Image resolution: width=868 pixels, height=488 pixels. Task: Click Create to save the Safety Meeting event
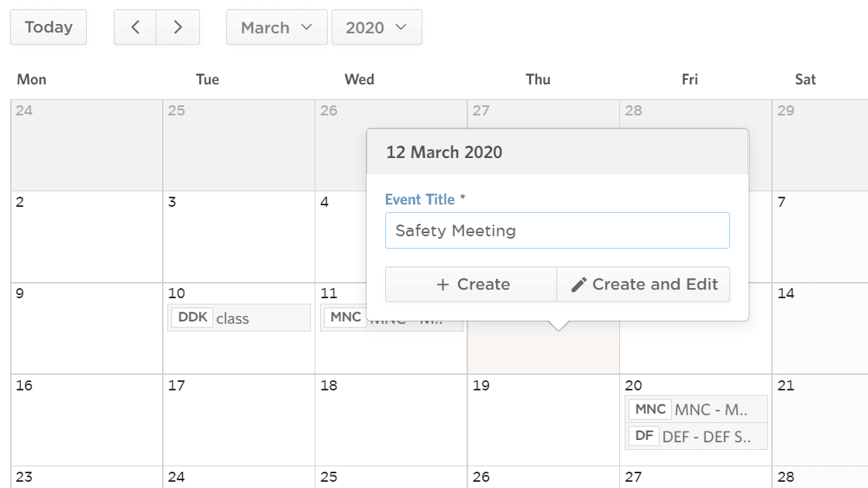tap(470, 284)
